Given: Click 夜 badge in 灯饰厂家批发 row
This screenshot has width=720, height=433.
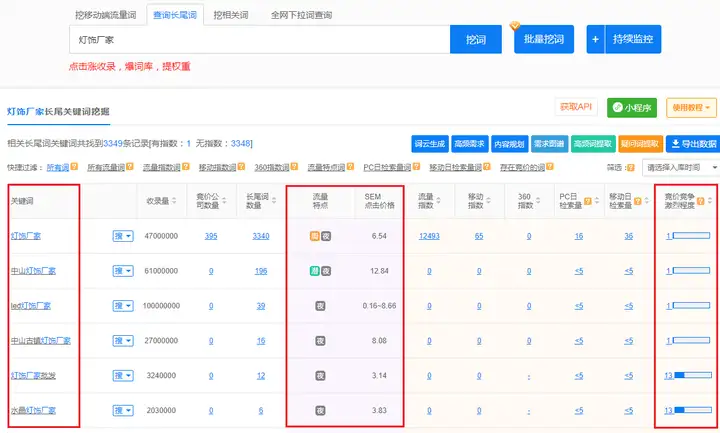Looking at the screenshot, I should click(321, 376).
